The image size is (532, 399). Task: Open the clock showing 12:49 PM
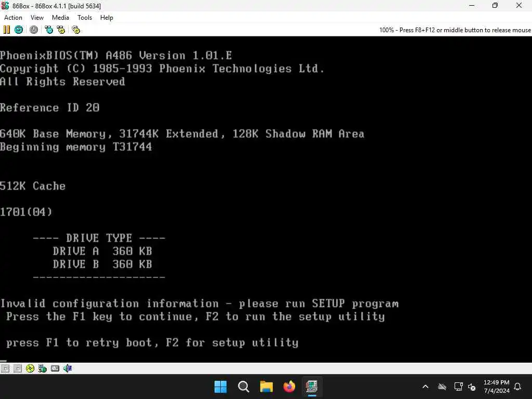pos(496,387)
